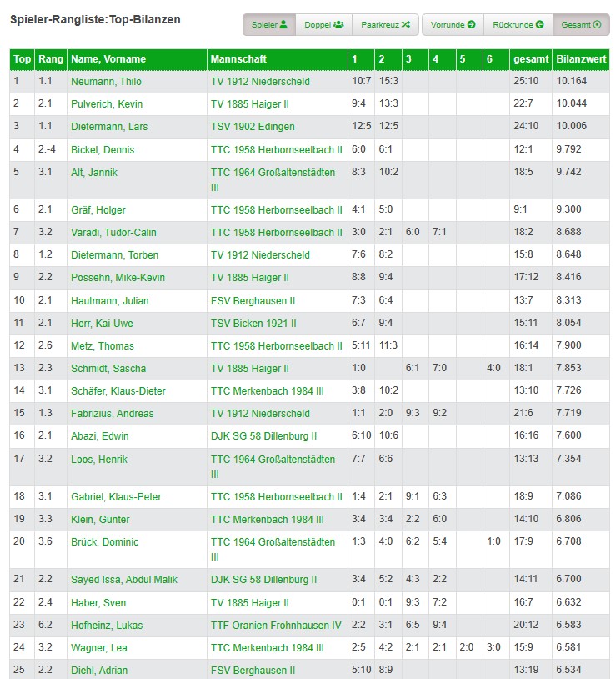Click the Top column header
Viewport: 616px width, 679px height.
(22, 59)
